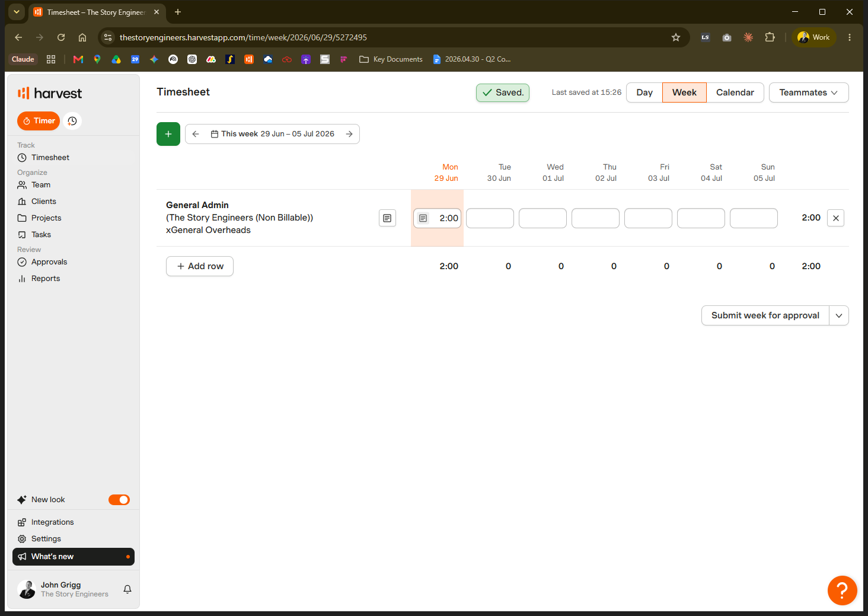Viewport: 868px width, 616px height.
Task: Click Saturday 04 Jul time field
Action: (x=701, y=218)
